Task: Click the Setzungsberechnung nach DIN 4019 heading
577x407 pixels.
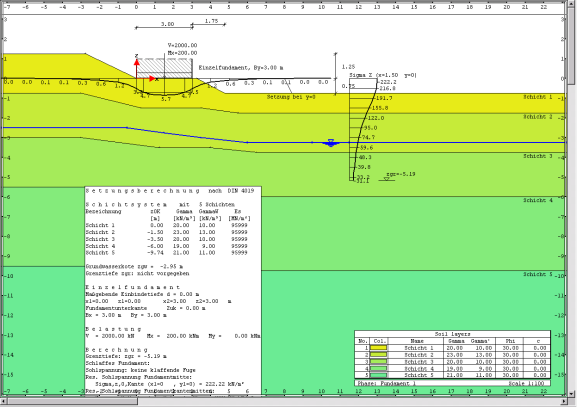Action: pyautogui.click(x=170, y=191)
